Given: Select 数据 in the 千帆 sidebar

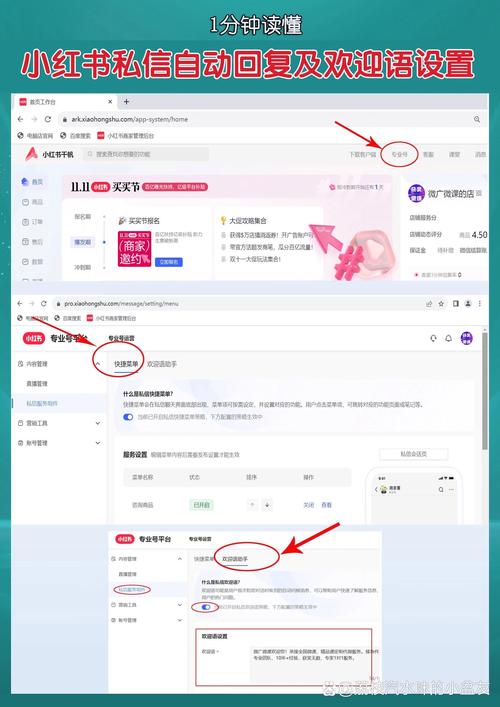Looking at the screenshot, I should coord(32,262).
